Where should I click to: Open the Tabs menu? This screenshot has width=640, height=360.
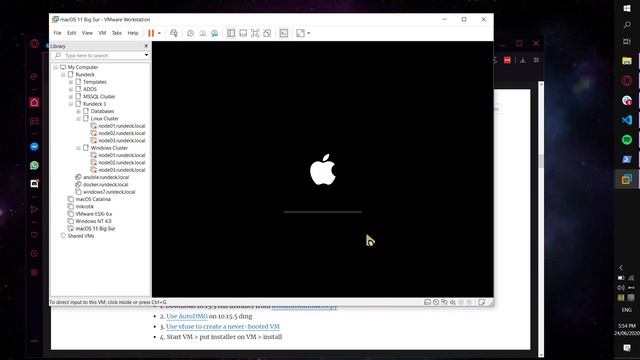[117, 33]
